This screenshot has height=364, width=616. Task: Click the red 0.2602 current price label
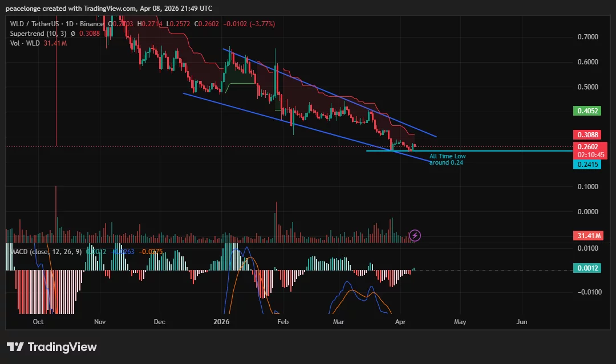point(587,146)
